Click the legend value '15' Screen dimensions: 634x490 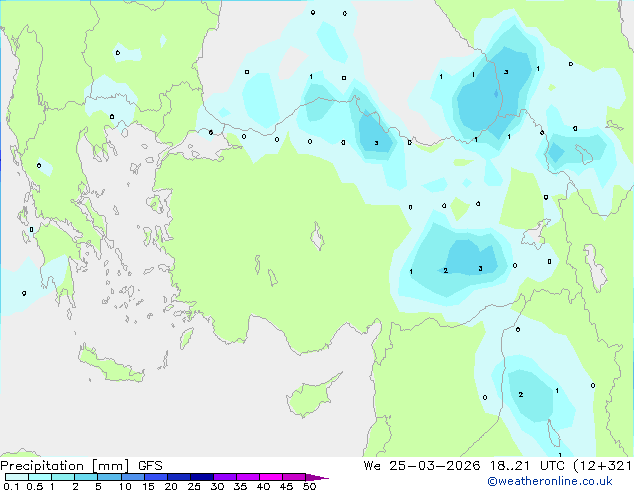[148, 486]
